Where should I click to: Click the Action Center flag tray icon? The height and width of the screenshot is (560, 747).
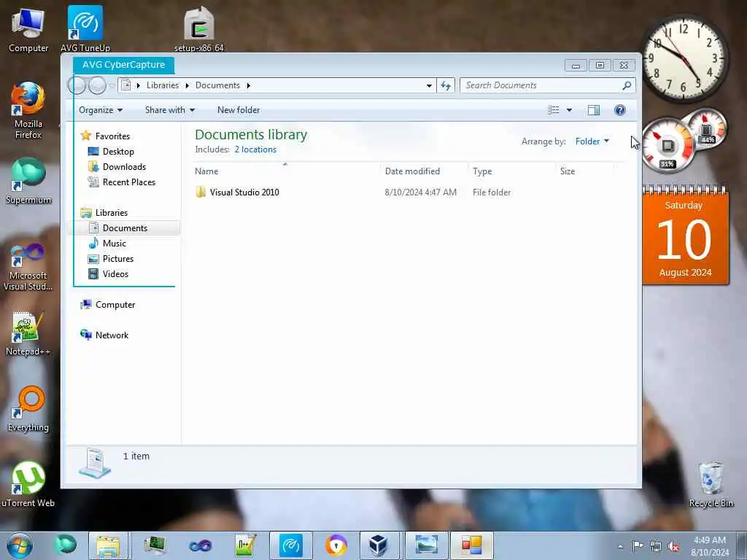(x=638, y=545)
